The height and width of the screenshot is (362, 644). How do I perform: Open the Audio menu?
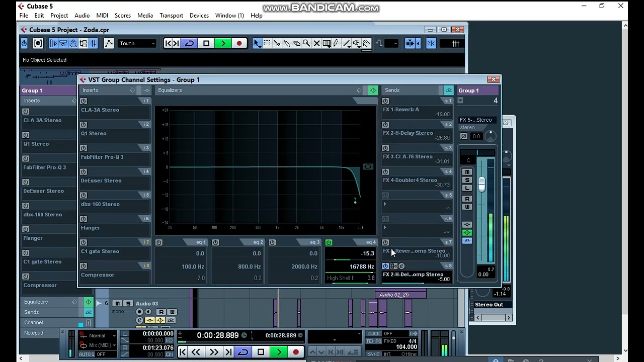[x=82, y=16]
